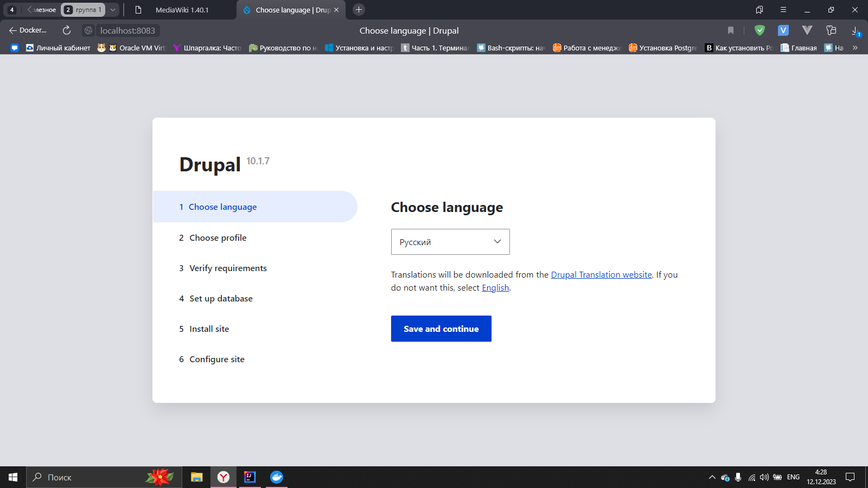The height and width of the screenshot is (488, 868).
Task: Open Как установить bookmark
Action: (x=739, y=48)
